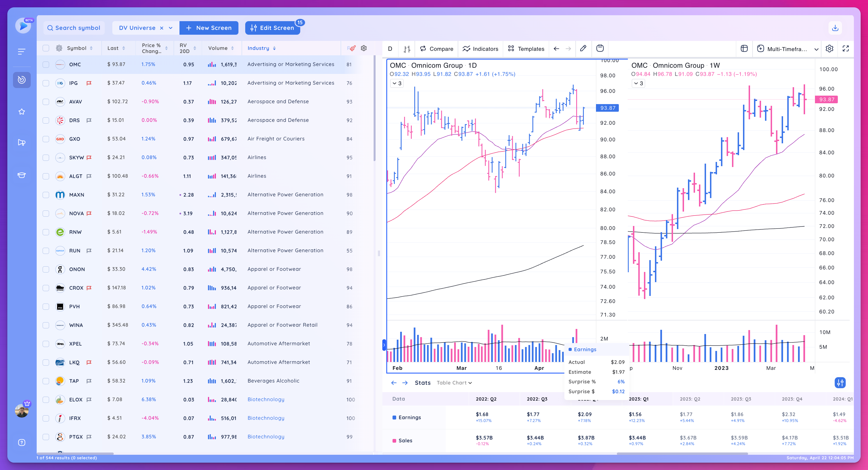Open the Screener section in the left sidebar
This screenshot has width=868, height=470.
tap(22, 80)
